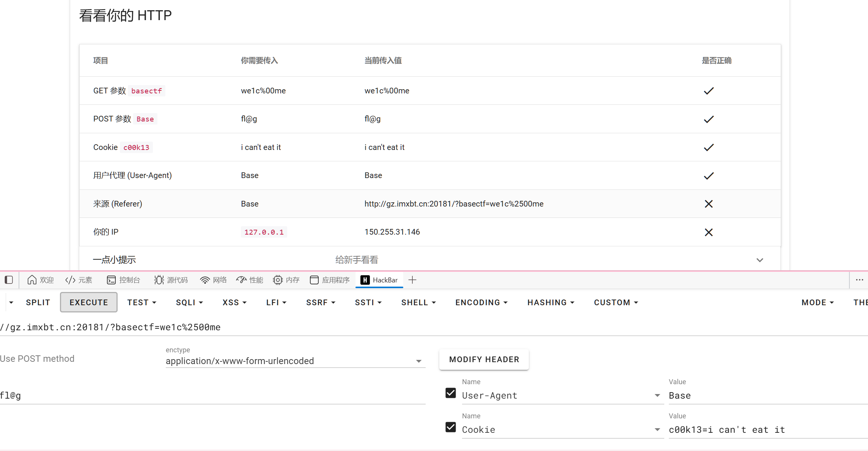Click the plus icon to add tool
The height and width of the screenshot is (451, 868).
click(x=412, y=280)
